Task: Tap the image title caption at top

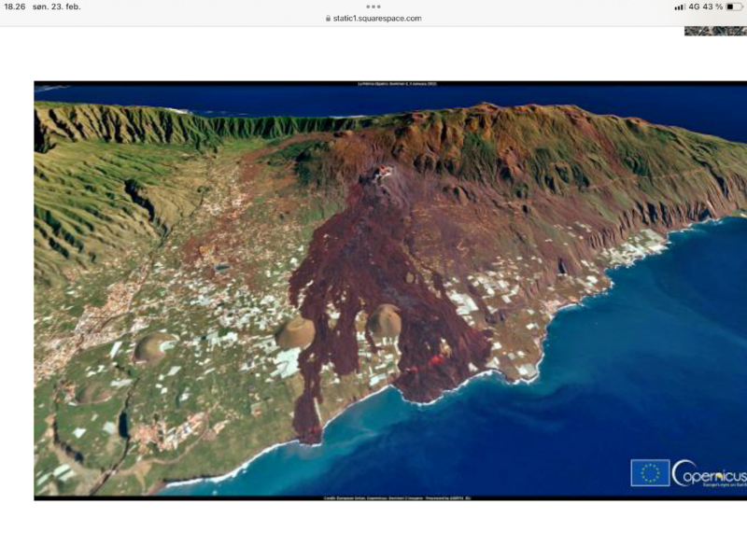Action: (397, 84)
